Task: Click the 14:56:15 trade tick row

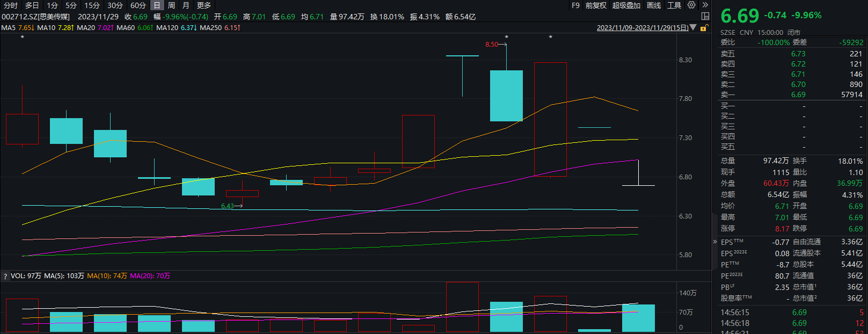Action: tap(791, 313)
